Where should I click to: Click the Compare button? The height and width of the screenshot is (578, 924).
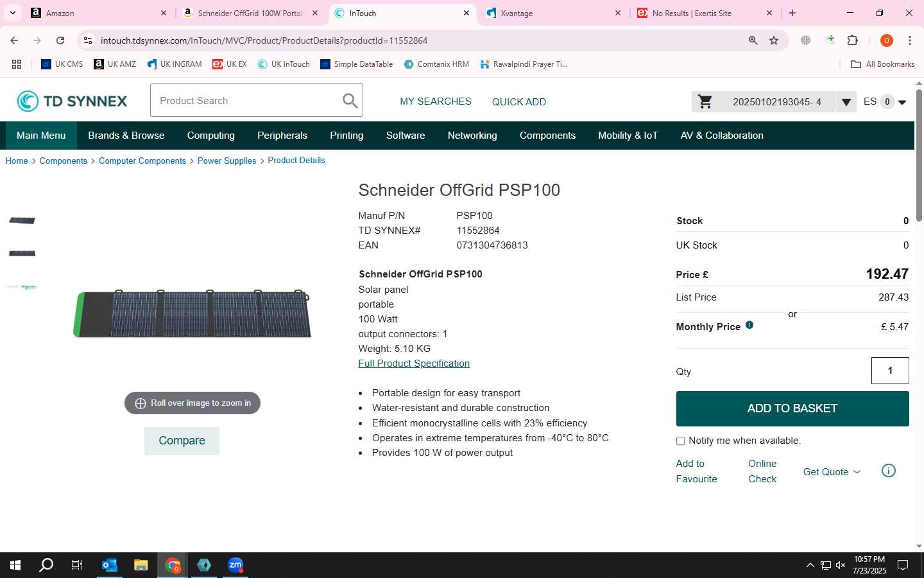182,441
